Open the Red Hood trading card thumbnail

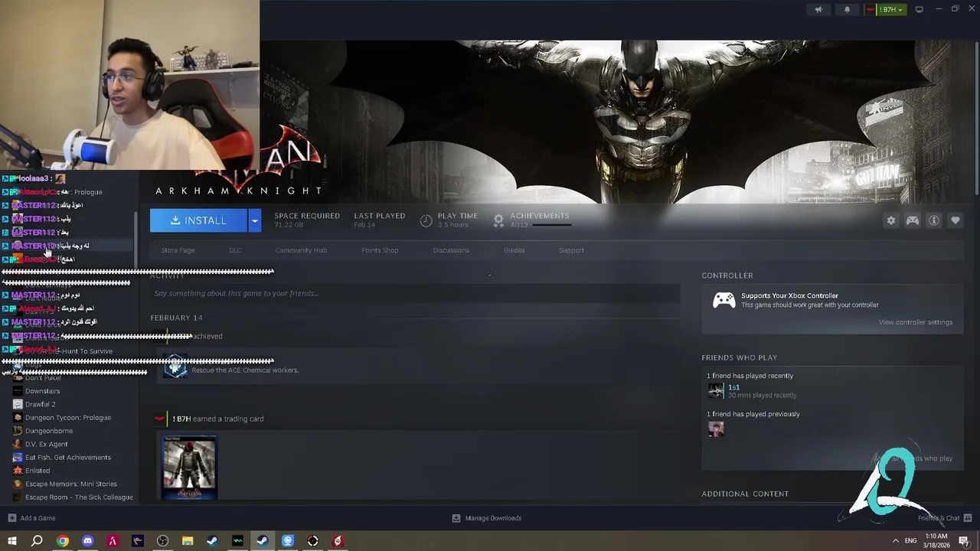190,467
